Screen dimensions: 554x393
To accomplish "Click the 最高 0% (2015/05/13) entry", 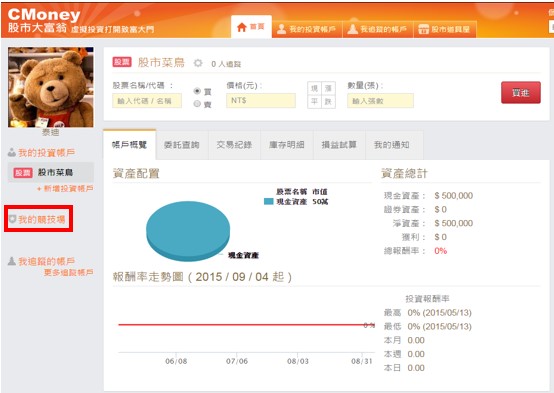I will [x=428, y=312].
